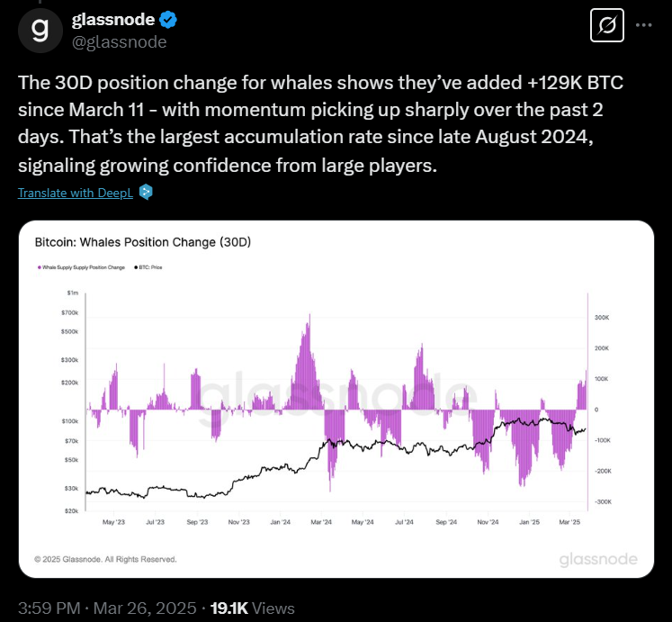The image size is (672, 622).
Task: Click the DeepL logo icon
Action: (x=146, y=192)
